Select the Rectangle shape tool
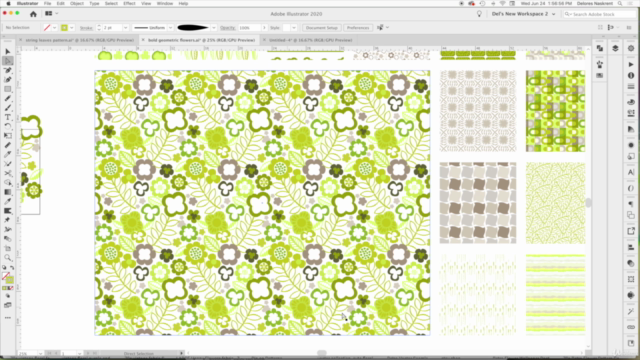 [8, 89]
